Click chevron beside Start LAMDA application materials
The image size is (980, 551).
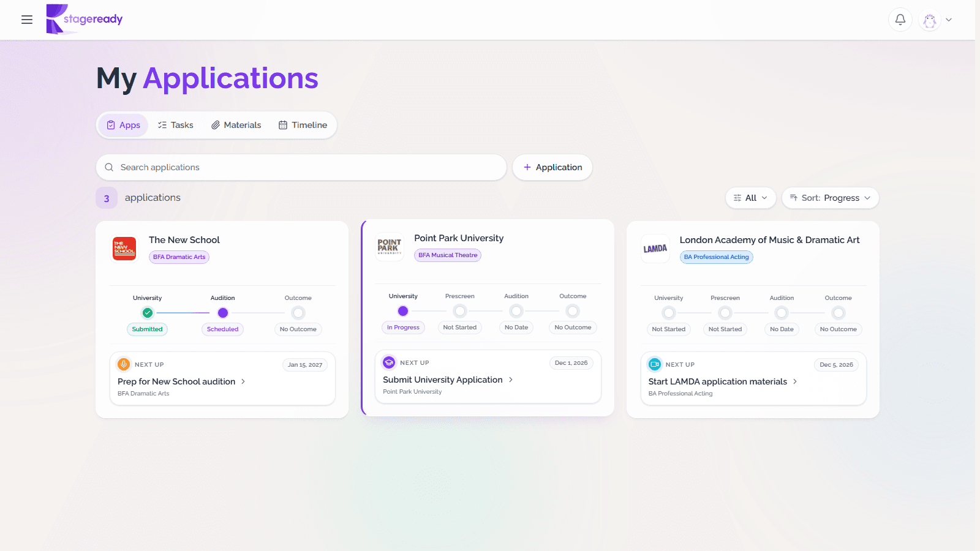click(x=795, y=381)
